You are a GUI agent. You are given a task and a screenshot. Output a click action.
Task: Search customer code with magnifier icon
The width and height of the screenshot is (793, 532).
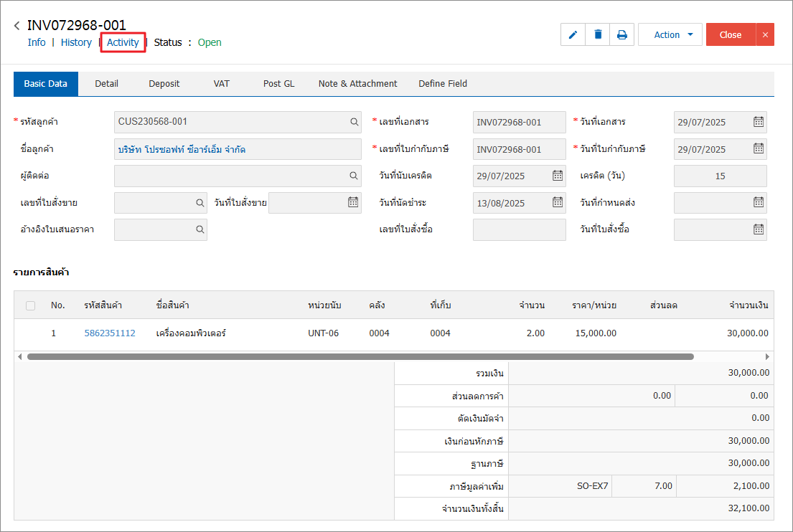[x=355, y=122]
